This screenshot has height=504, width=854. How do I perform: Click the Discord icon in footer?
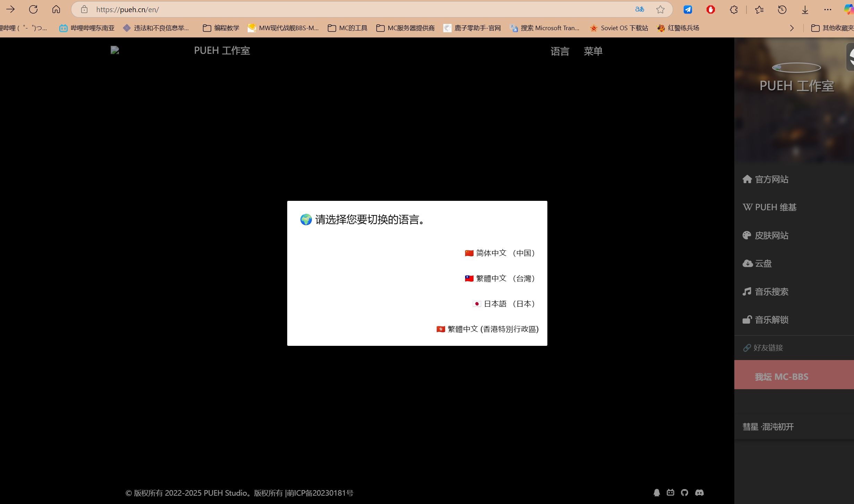pos(699,493)
